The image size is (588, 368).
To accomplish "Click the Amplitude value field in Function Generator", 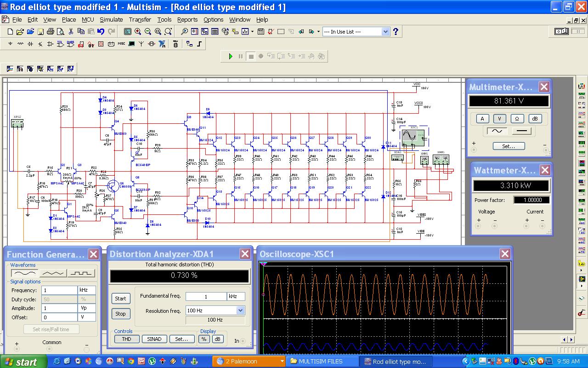I will pos(59,308).
